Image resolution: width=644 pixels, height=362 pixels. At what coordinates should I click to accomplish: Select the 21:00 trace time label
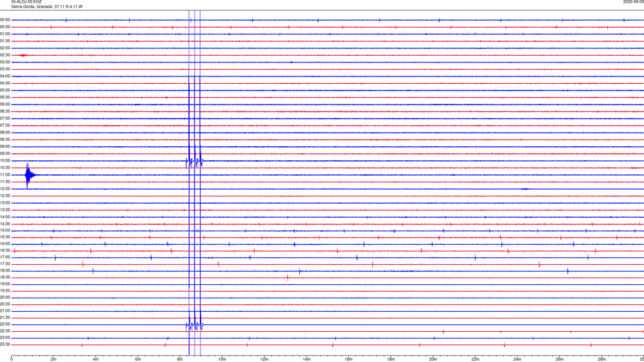(5, 310)
